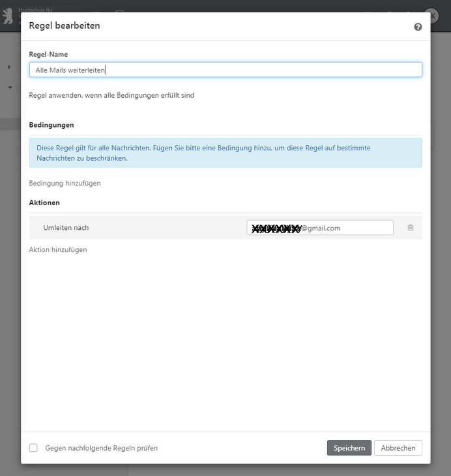
Task: Click the 'Regel-Name' field label
Action: [48, 54]
